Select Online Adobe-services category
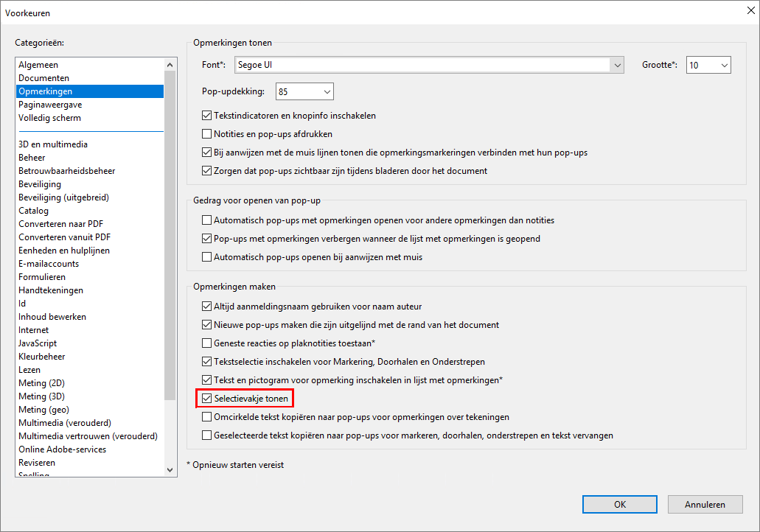 (90, 449)
